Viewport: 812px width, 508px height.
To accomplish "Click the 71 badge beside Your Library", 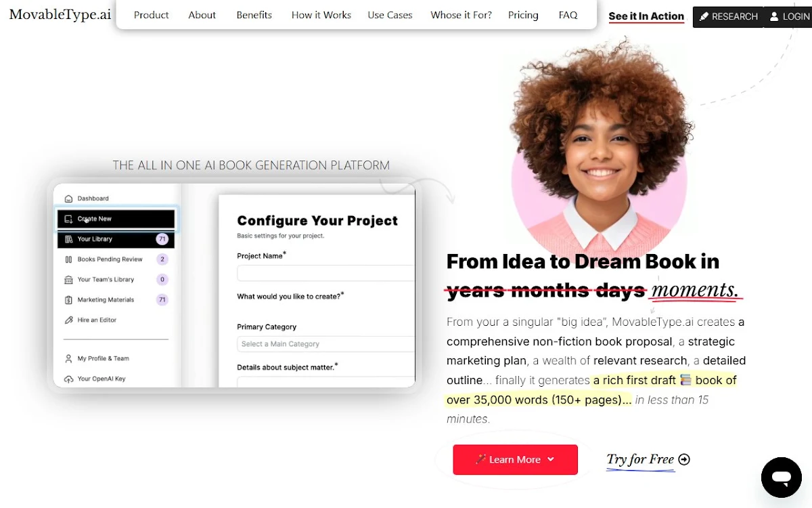I will 162,239.
